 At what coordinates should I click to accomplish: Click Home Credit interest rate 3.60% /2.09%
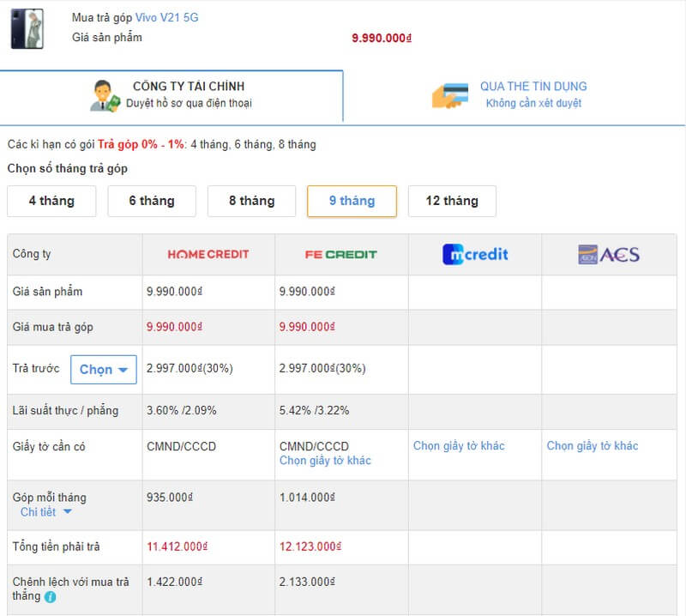[x=182, y=410]
